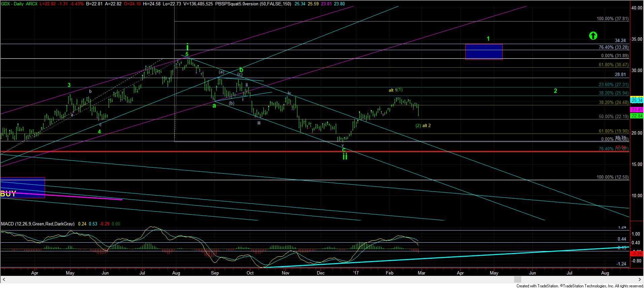Click the 100.00% (12.50) Fibonacci label
The image size is (644, 288).
612,177
